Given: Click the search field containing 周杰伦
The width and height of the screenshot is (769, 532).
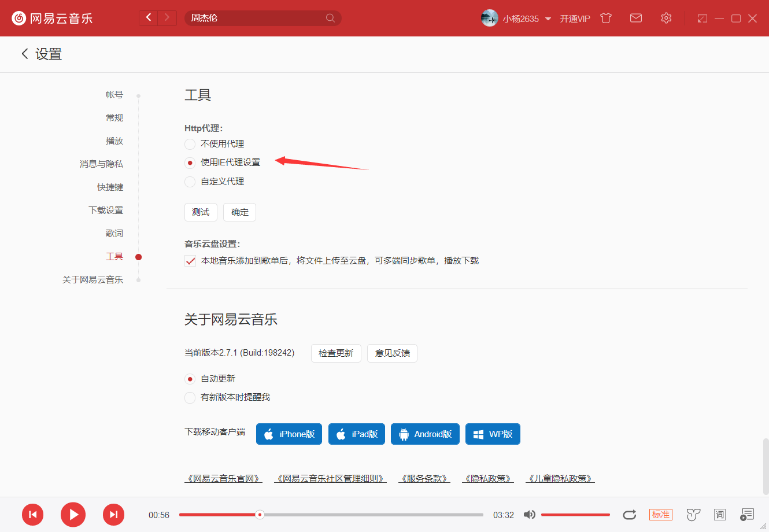Looking at the screenshot, I should [263, 18].
